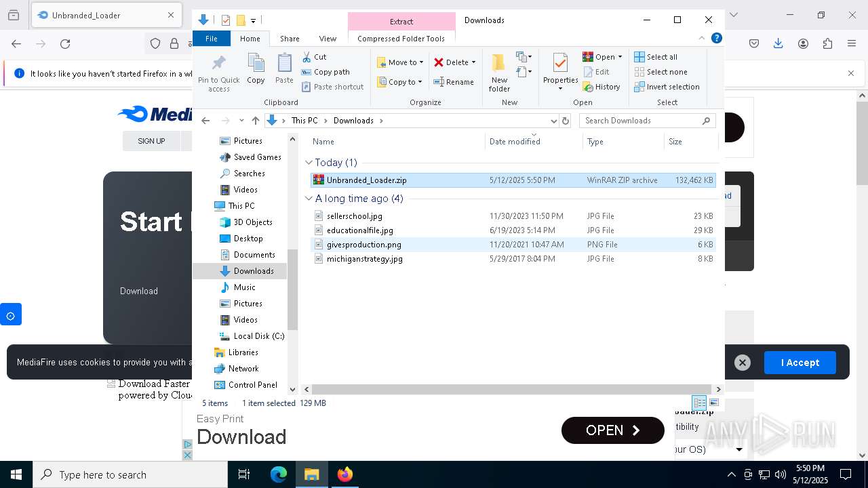Screen dimensions: 868x488
Task: Click Invert selection in ribbon
Action: point(667,87)
